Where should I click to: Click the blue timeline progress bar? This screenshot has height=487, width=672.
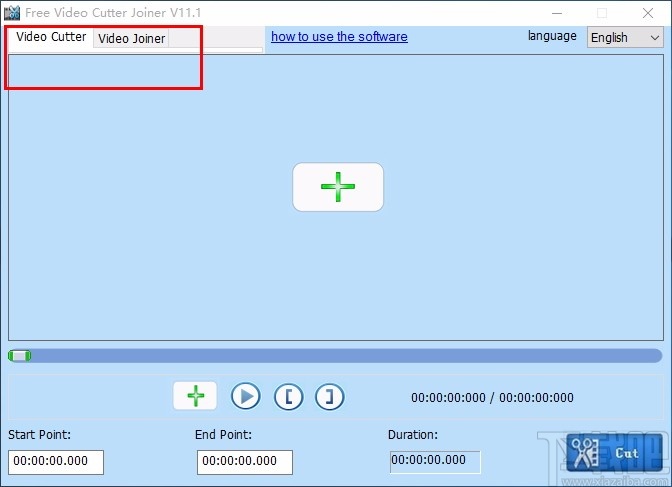[335, 356]
